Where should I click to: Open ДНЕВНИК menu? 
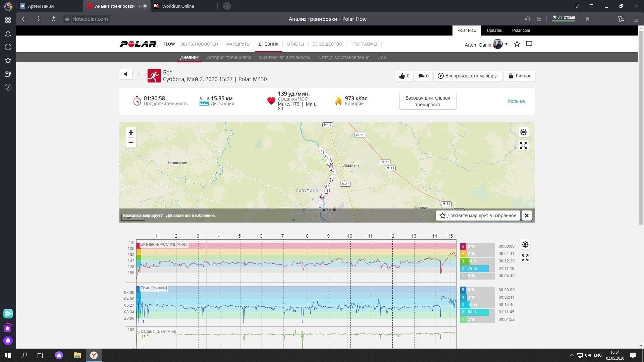pos(268,44)
